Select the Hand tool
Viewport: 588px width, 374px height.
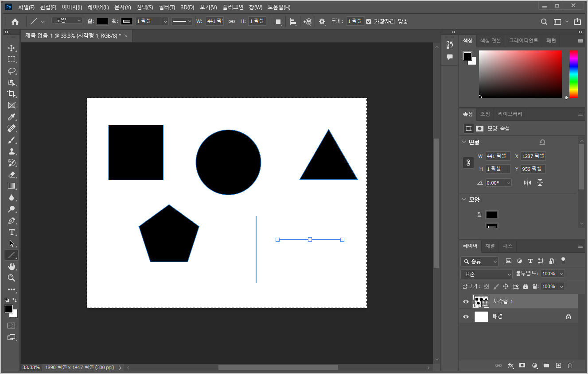[x=12, y=266]
